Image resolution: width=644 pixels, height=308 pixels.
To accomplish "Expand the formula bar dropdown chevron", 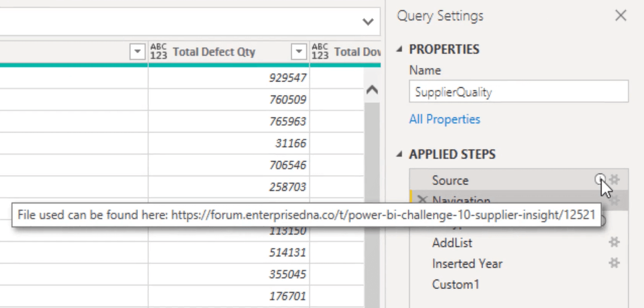I will pos(368,22).
